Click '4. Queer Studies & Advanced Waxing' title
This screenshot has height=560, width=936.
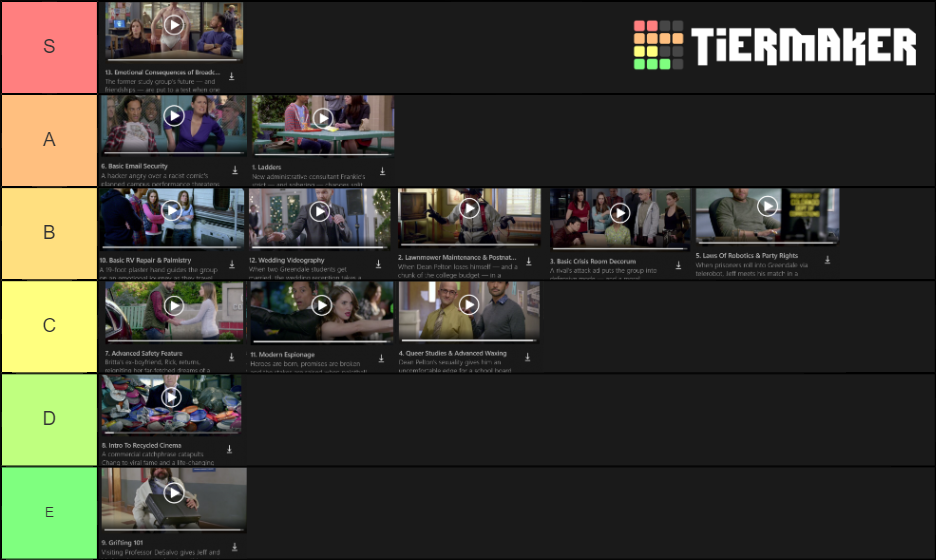point(452,353)
